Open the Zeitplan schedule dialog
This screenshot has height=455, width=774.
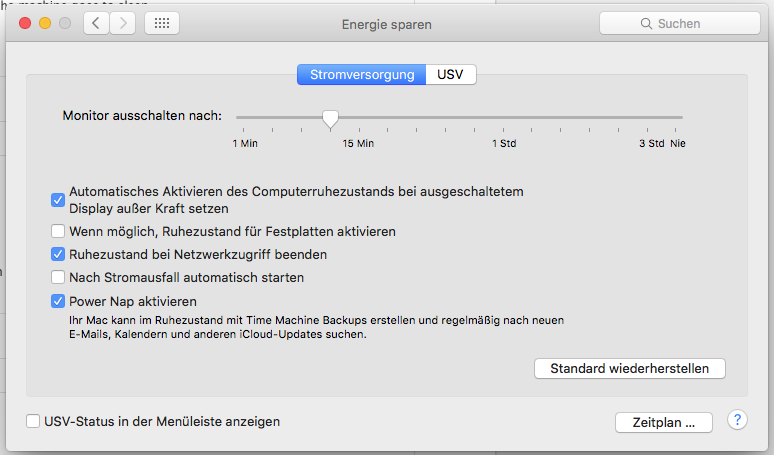coord(664,422)
